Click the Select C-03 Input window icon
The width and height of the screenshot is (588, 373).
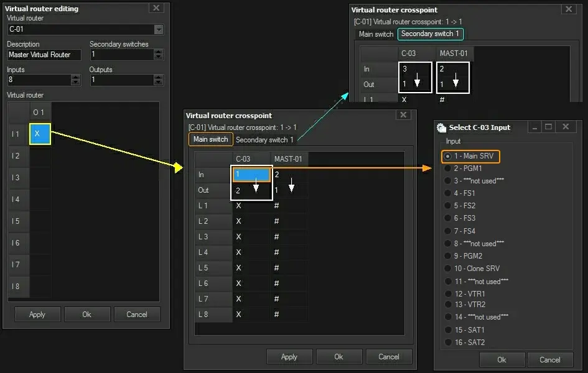pos(441,127)
